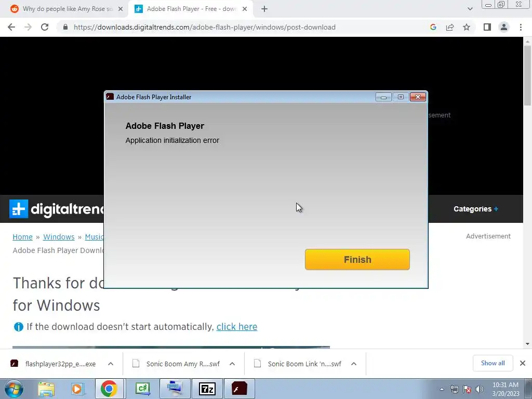Screen dimensions: 532x399
Task: Minimize the Flash Player Installer dialog
Action: click(383, 97)
